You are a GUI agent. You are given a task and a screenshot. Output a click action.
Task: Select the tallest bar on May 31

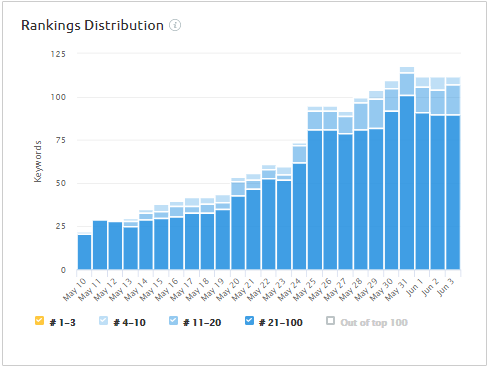pos(407,168)
